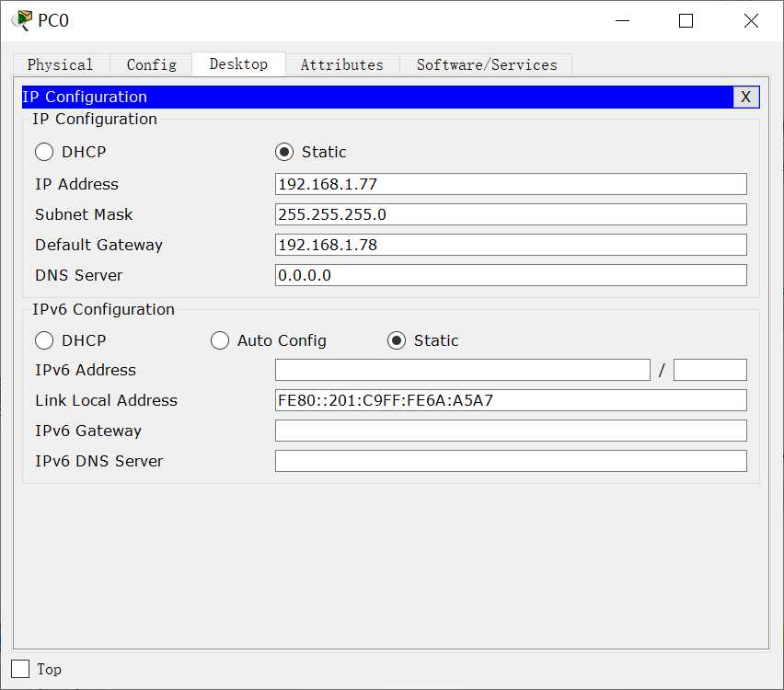Go to the Attributes tab

342,64
